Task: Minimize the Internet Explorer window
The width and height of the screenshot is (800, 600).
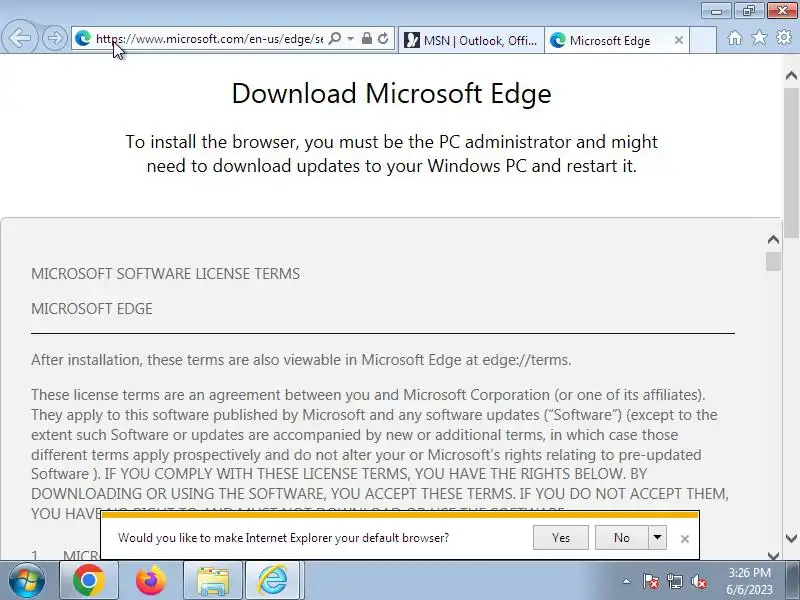Action: click(x=717, y=11)
